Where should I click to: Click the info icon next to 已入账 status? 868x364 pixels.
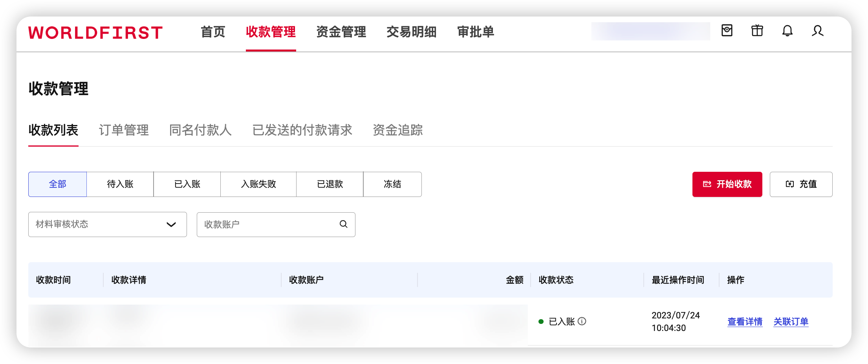[x=582, y=322]
